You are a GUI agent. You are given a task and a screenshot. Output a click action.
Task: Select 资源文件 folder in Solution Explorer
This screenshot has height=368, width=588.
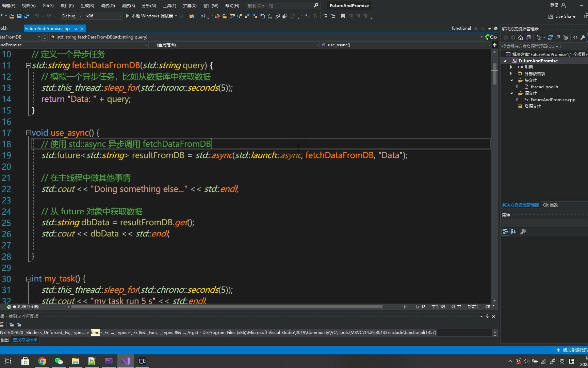click(x=533, y=106)
